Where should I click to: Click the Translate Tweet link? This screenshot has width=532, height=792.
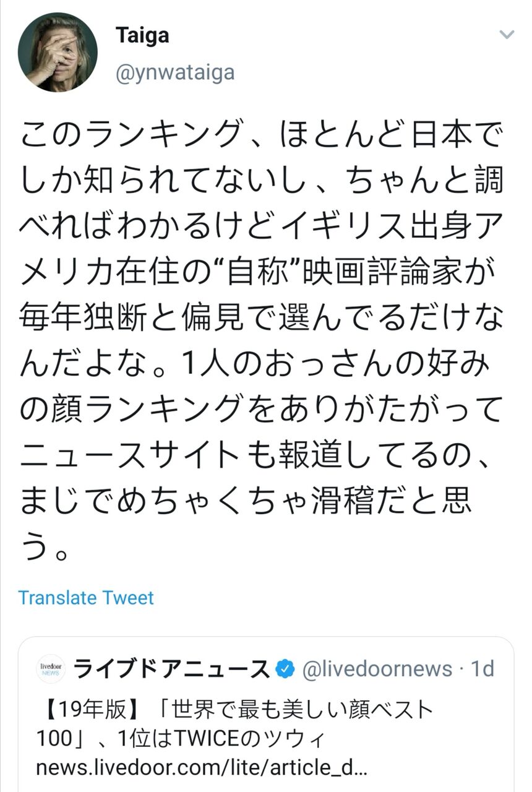86,597
